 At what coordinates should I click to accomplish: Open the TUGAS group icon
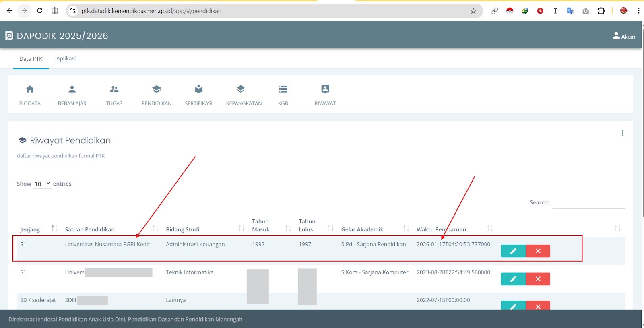click(x=114, y=89)
